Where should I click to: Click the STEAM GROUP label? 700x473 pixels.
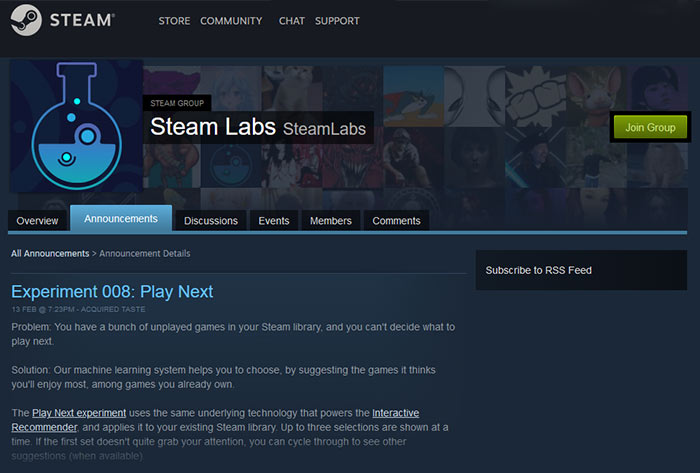(177, 103)
